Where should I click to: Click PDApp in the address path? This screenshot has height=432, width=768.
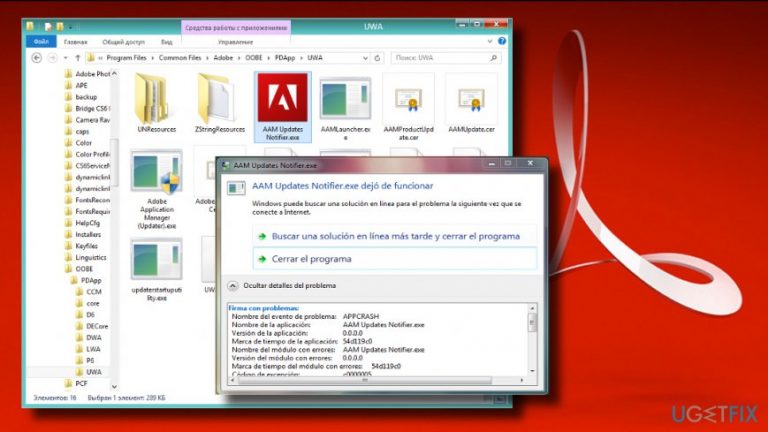(x=285, y=58)
